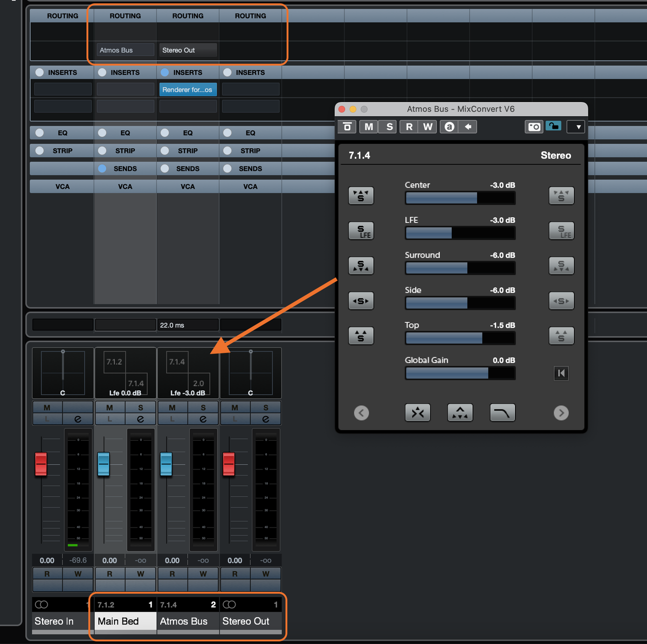Solo the Atmos Bus in plug-in toolbar
Image resolution: width=647 pixels, height=644 pixels.
[x=389, y=127]
